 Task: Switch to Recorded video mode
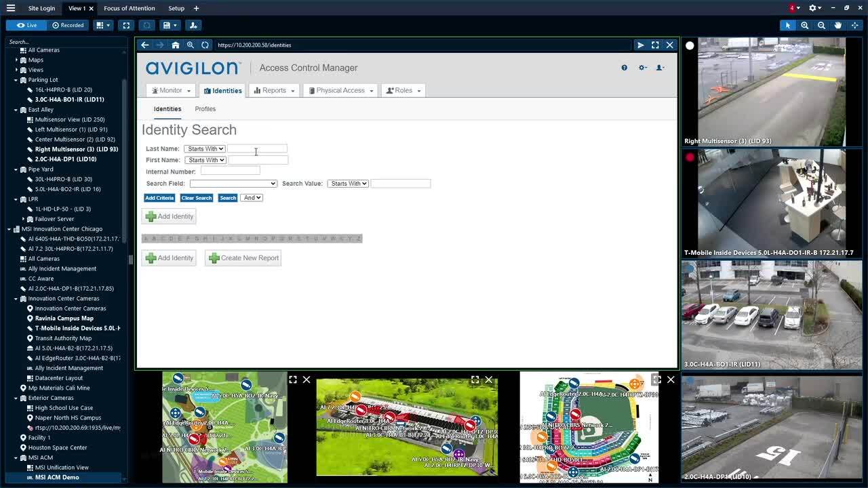(x=68, y=25)
